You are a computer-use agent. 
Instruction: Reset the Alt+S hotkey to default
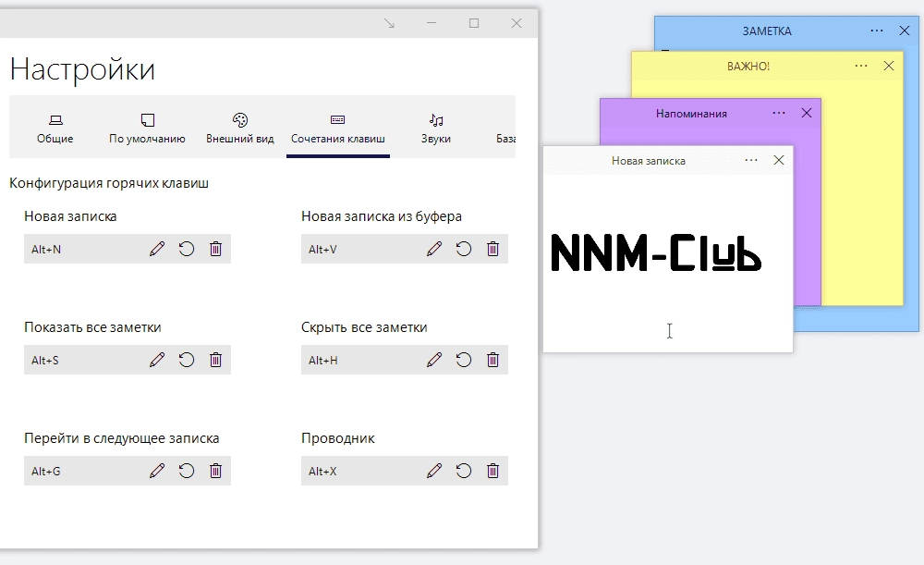pos(187,360)
